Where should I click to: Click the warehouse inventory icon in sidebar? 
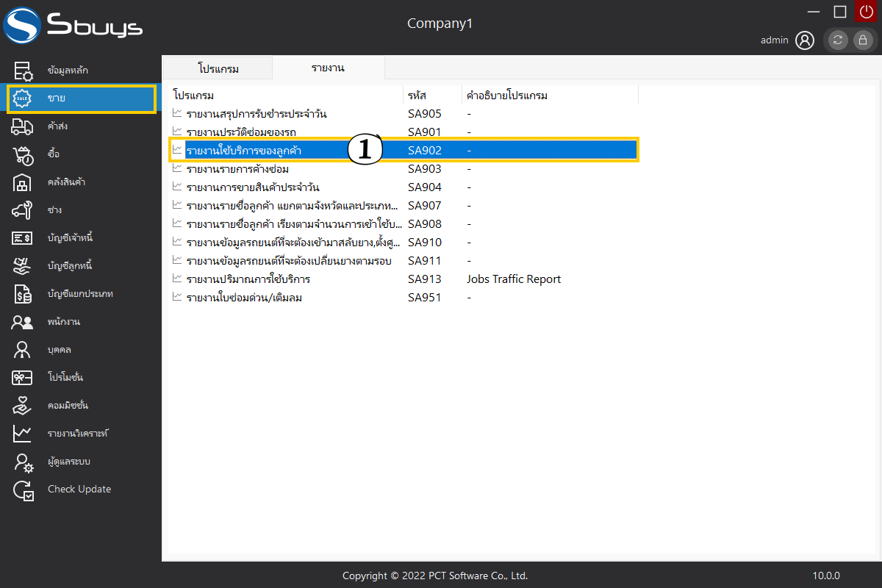22,182
